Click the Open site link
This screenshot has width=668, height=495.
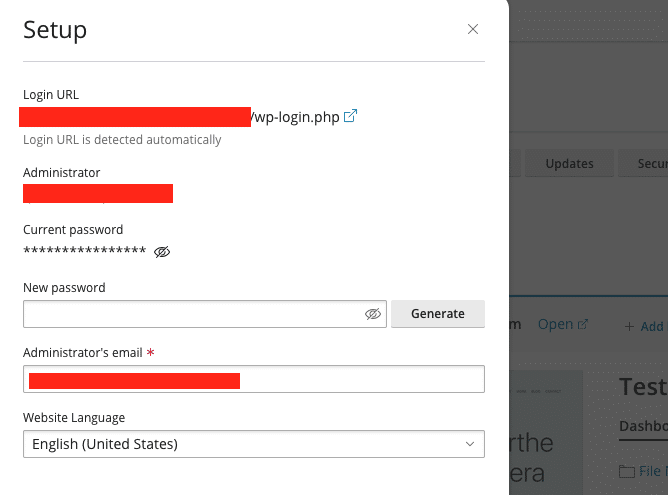tap(555, 324)
